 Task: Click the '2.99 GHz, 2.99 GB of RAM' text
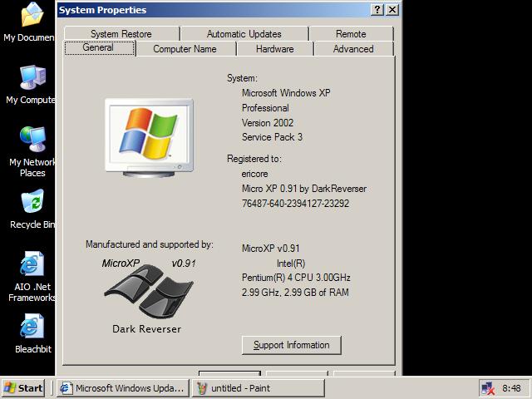tap(295, 293)
